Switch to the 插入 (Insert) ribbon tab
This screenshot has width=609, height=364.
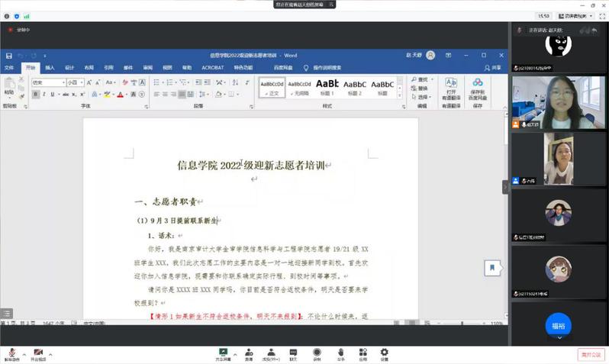(50, 67)
